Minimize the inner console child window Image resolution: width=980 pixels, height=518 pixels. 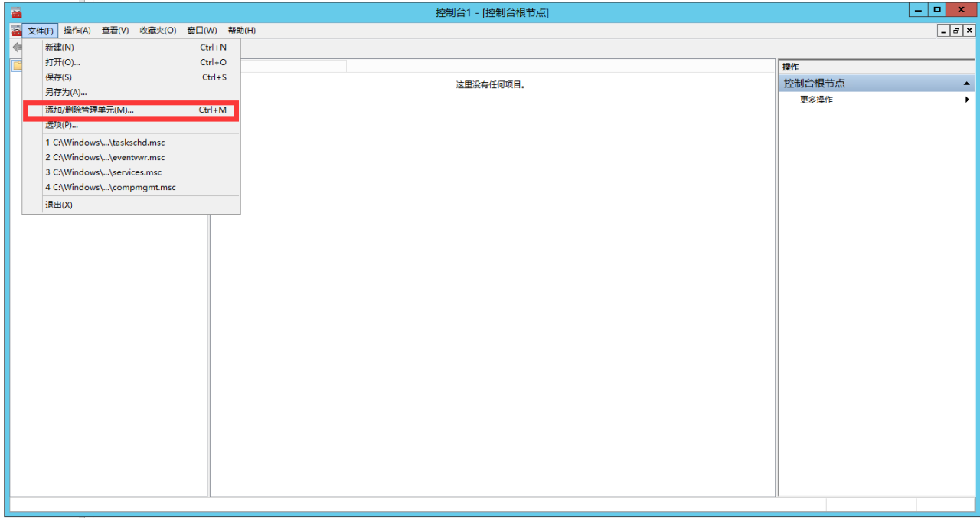coord(943,31)
